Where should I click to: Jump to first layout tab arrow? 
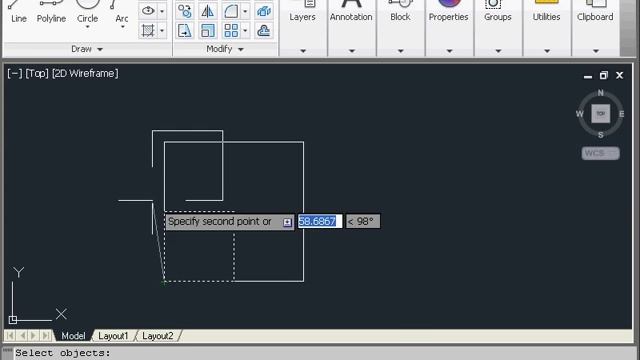10,336
